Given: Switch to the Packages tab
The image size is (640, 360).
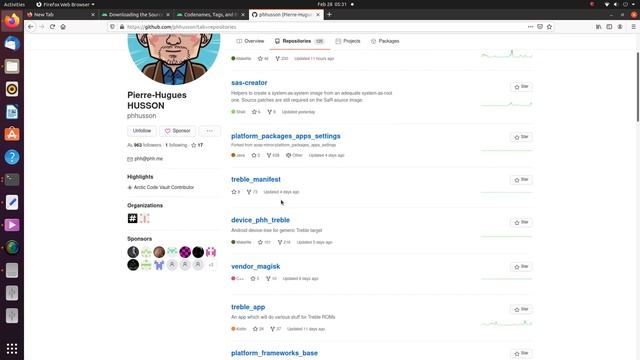Looking at the screenshot, I should (x=385, y=41).
